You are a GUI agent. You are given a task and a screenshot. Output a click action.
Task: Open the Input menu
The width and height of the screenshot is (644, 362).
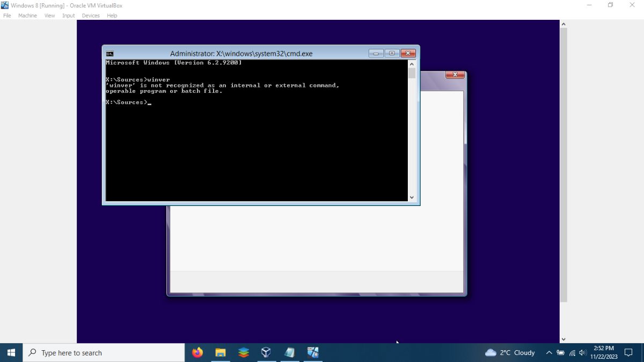point(68,16)
